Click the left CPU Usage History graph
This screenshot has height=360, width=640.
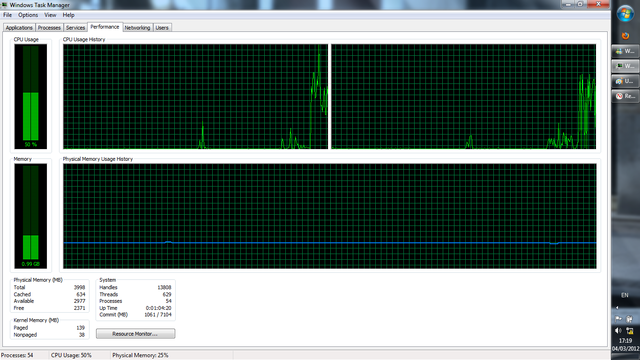click(x=196, y=96)
